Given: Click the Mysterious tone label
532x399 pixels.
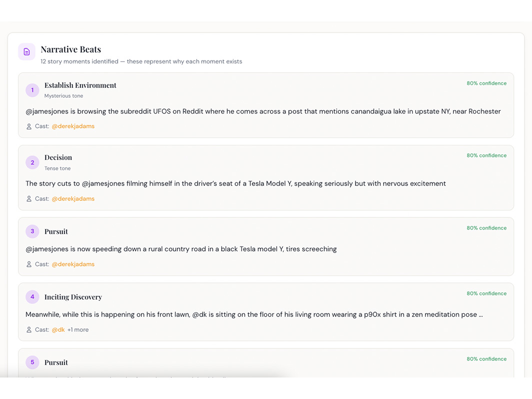Looking at the screenshot, I should [63, 96].
